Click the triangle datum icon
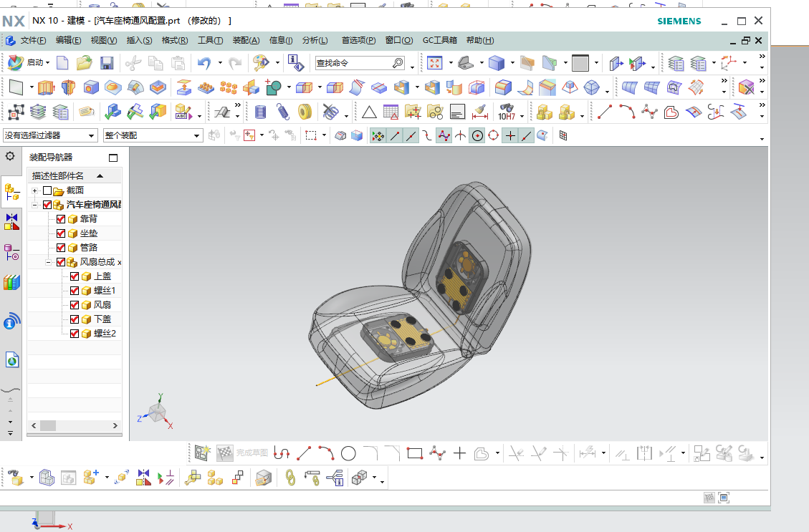 click(369, 112)
